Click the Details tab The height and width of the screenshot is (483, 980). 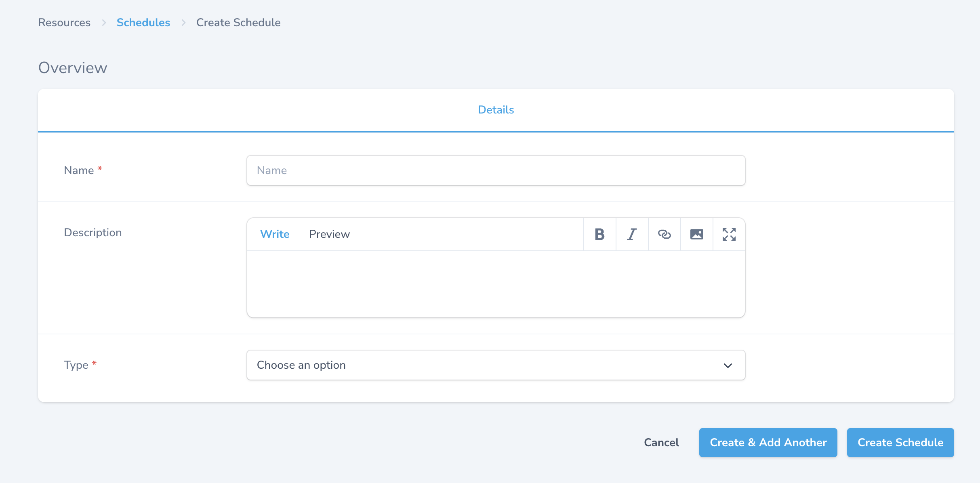495,109
